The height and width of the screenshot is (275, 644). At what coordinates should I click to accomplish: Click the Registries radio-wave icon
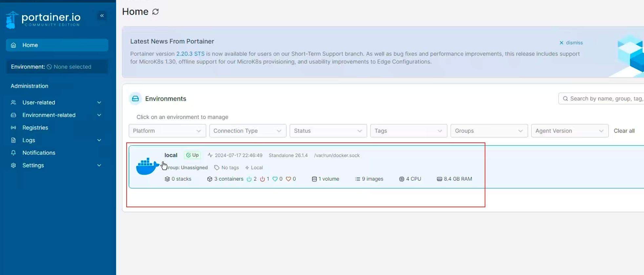[13, 128]
